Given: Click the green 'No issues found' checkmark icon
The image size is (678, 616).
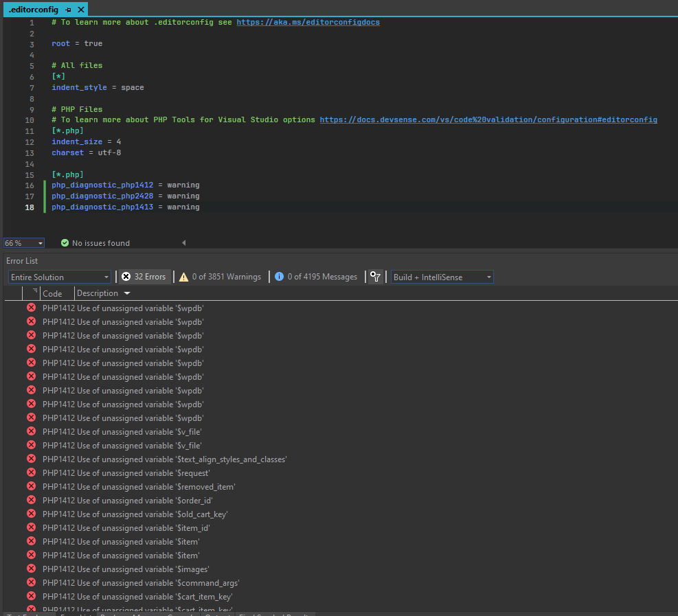Looking at the screenshot, I should 65,243.
